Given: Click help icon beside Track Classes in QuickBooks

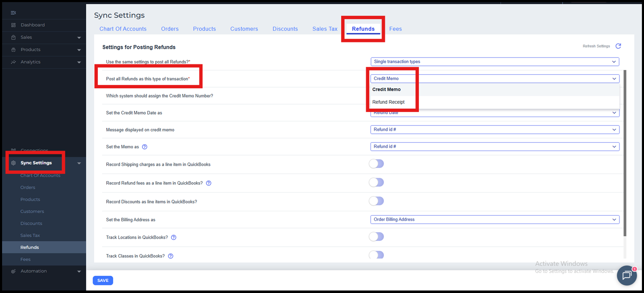Looking at the screenshot, I should 170,256.
